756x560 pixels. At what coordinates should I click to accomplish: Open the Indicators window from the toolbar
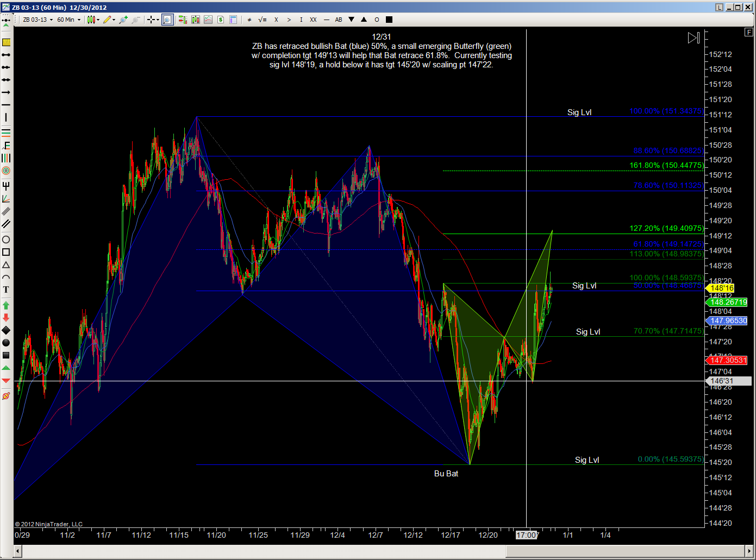click(x=182, y=20)
